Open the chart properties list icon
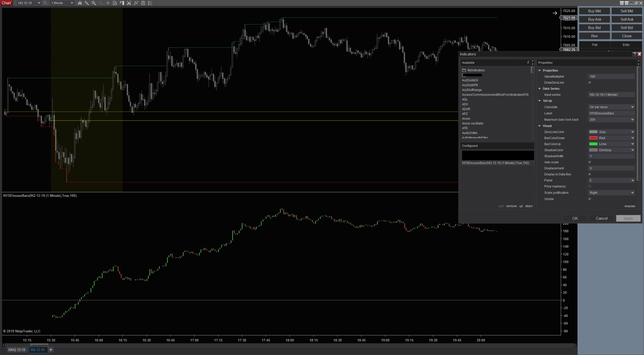The image size is (644, 355). [x=150, y=3]
